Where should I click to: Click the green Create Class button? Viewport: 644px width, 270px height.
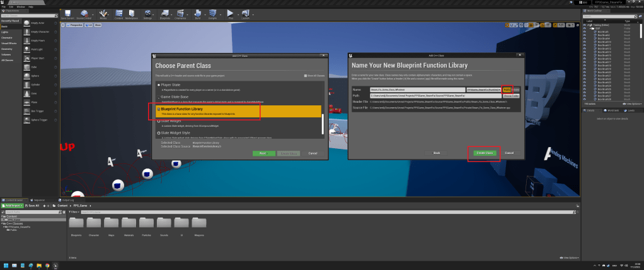click(484, 153)
